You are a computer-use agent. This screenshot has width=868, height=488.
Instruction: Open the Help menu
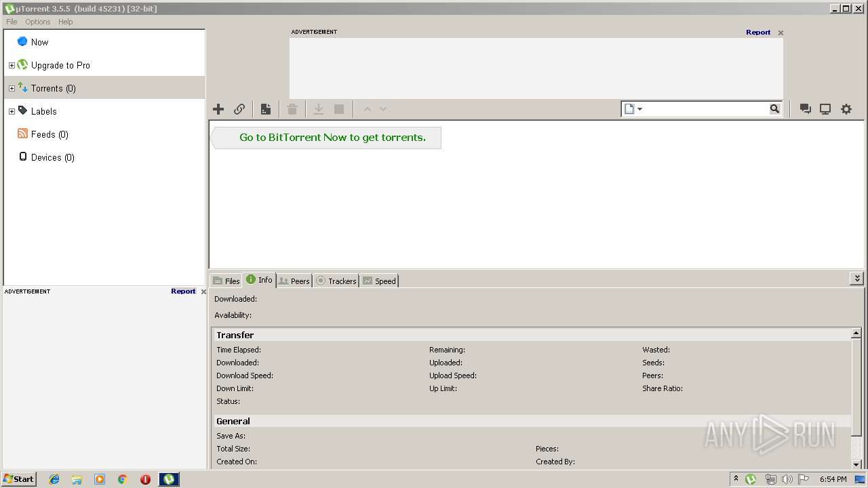click(x=66, y=22)
